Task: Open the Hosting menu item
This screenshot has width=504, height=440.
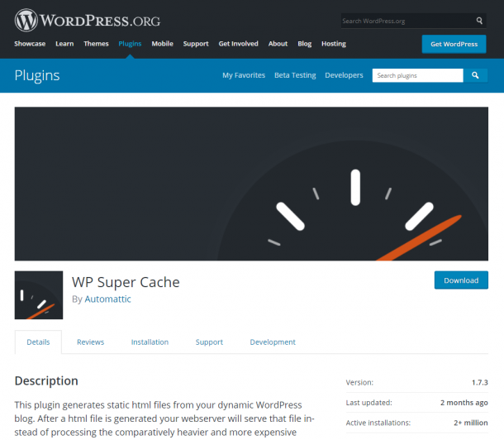Action: coord(334,44)
